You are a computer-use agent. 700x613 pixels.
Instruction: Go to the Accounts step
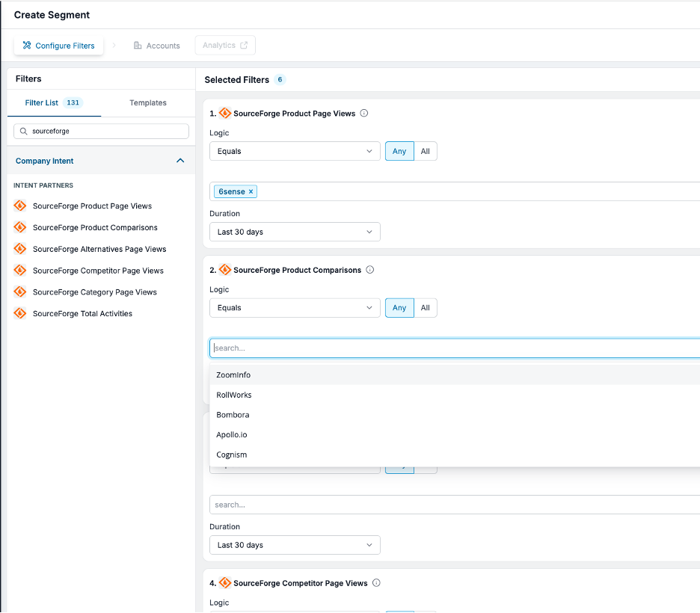[x=157, y=46]
